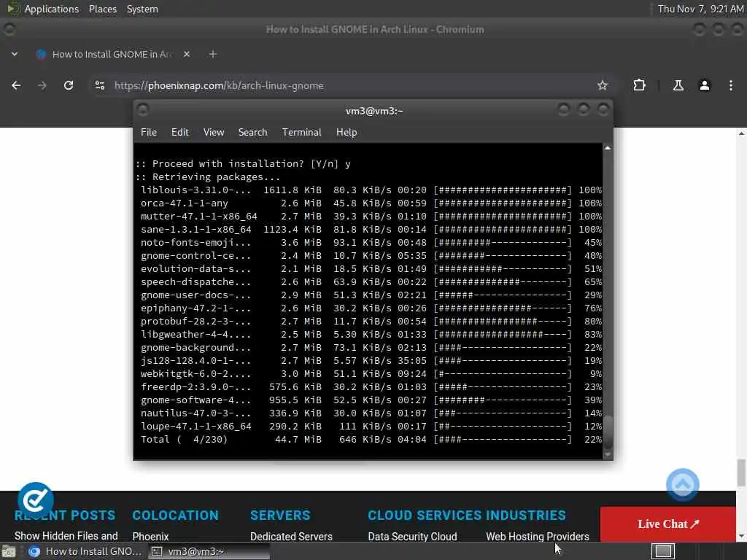Click the Chromium back arrow

coord(16,85)
